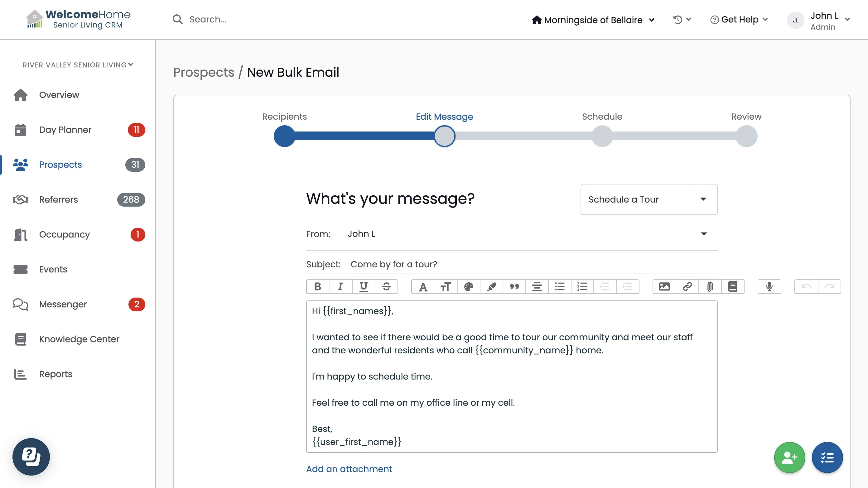Start voice dictation with microphone icon

pos(769,287)
